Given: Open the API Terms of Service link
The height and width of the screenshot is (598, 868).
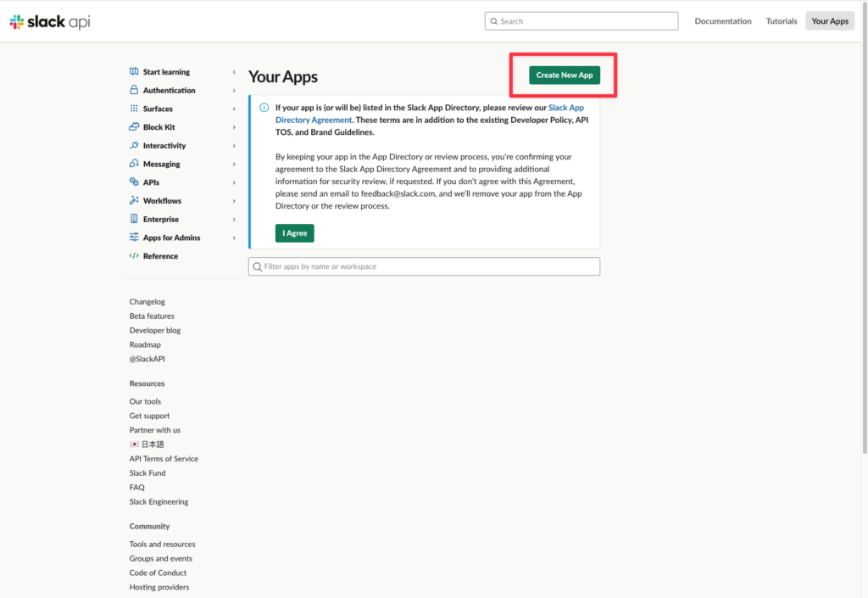Looking at the screenshot, I should pyautogui.click(x=164, y=459).
